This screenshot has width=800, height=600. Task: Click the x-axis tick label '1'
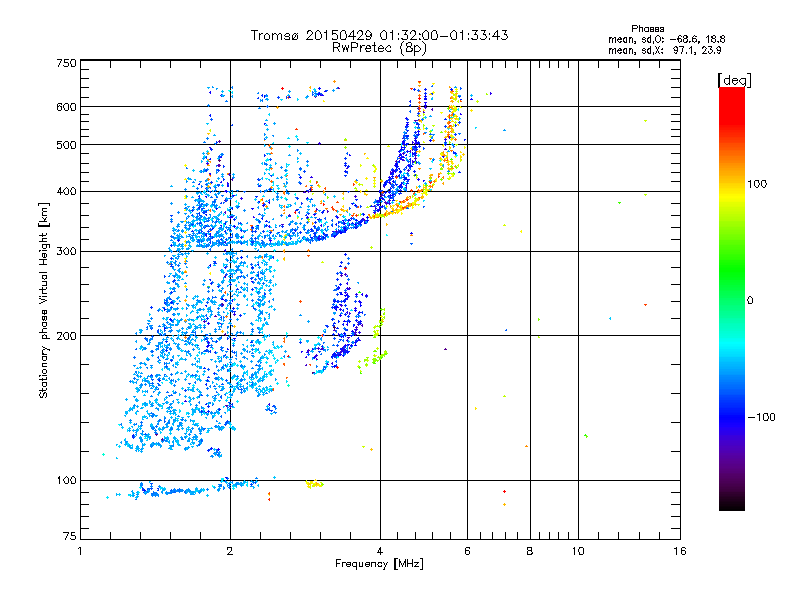[80, 551]
